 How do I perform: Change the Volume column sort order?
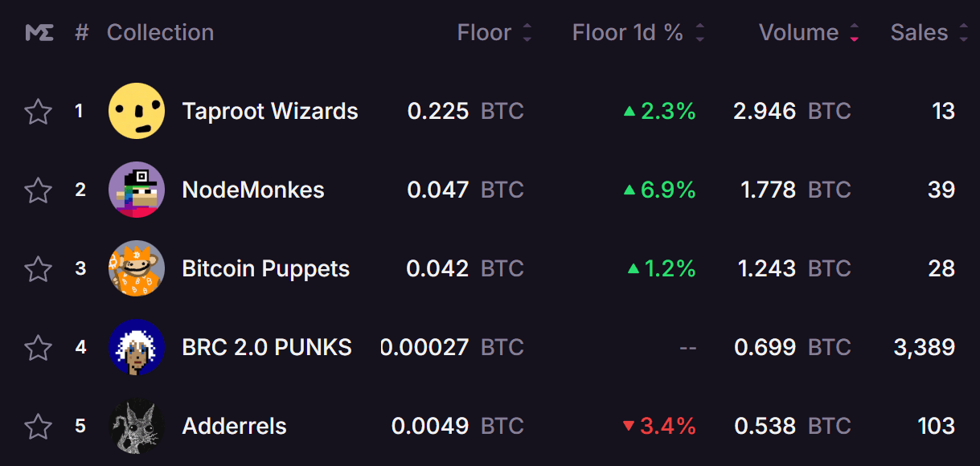pos(809,33)
